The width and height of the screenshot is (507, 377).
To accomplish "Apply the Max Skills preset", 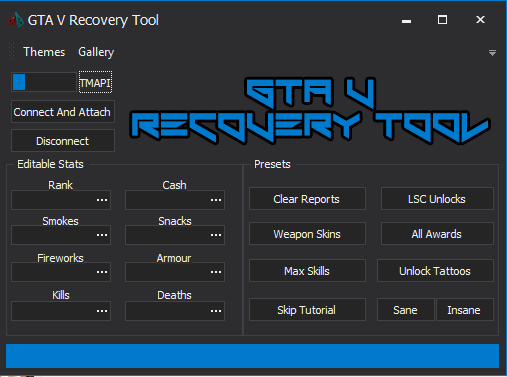I will click(307, 271).
